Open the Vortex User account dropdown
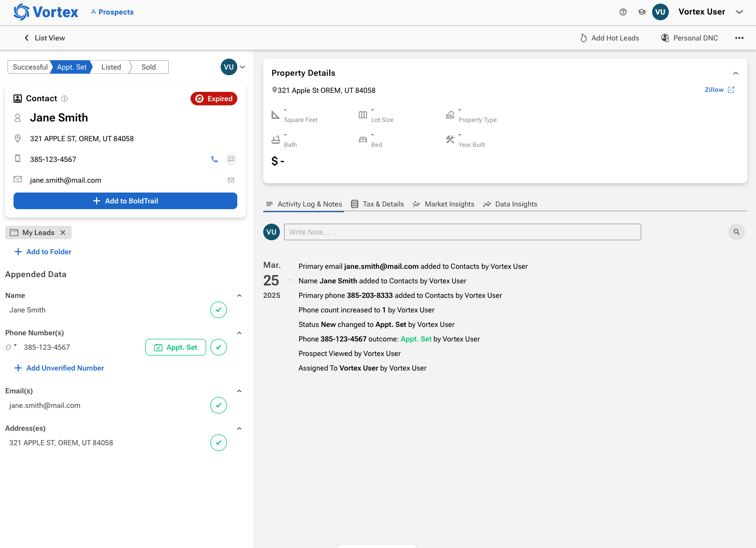 [x=739, y=12]
